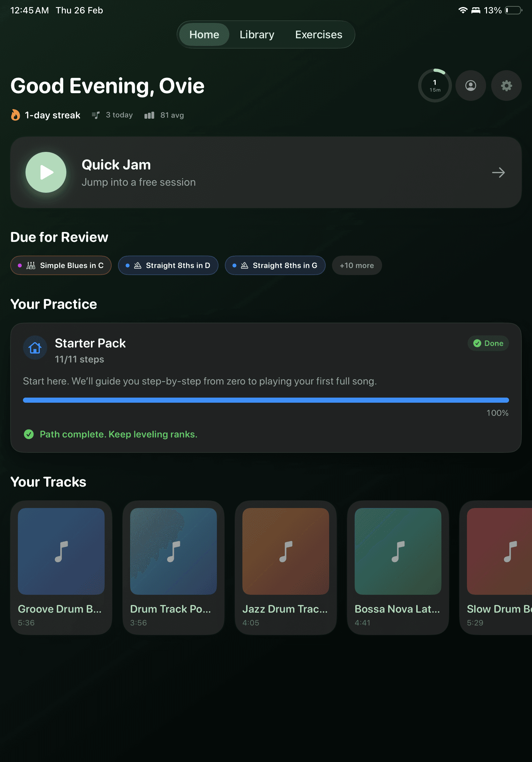Click the Done badge on Starter Pack

pyautogui.click(x=488, y=343)
